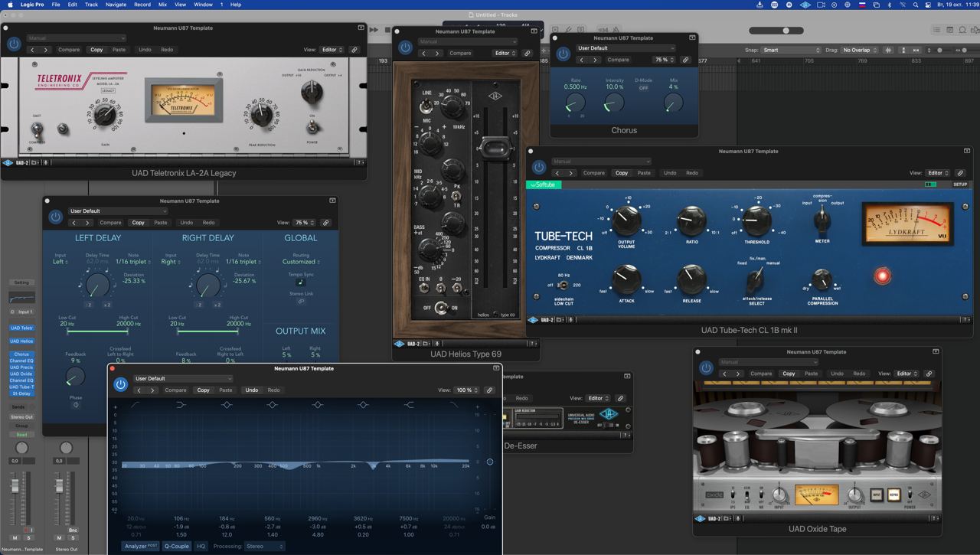Open Chorus preset menu User Default
Image resolution: width=980 pixels, height=555 pixels.
pyautogui.click(x=626, y=47)
